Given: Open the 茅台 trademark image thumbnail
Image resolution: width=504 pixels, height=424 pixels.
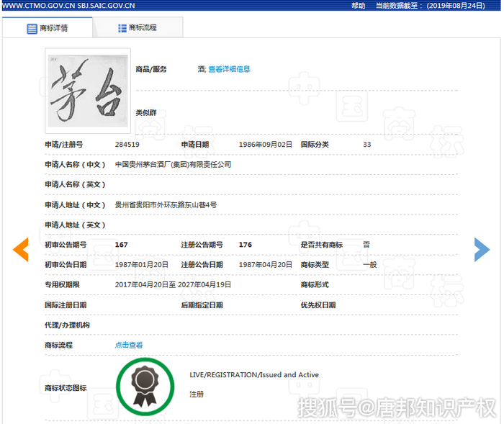Looking at the screenshot, I should click(88, 91).
